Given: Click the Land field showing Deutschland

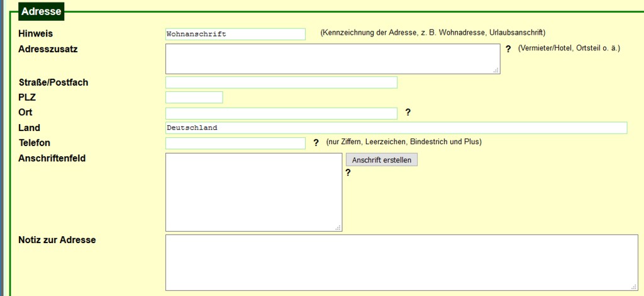Looking at the screenshot, I should tap(396, 128).
